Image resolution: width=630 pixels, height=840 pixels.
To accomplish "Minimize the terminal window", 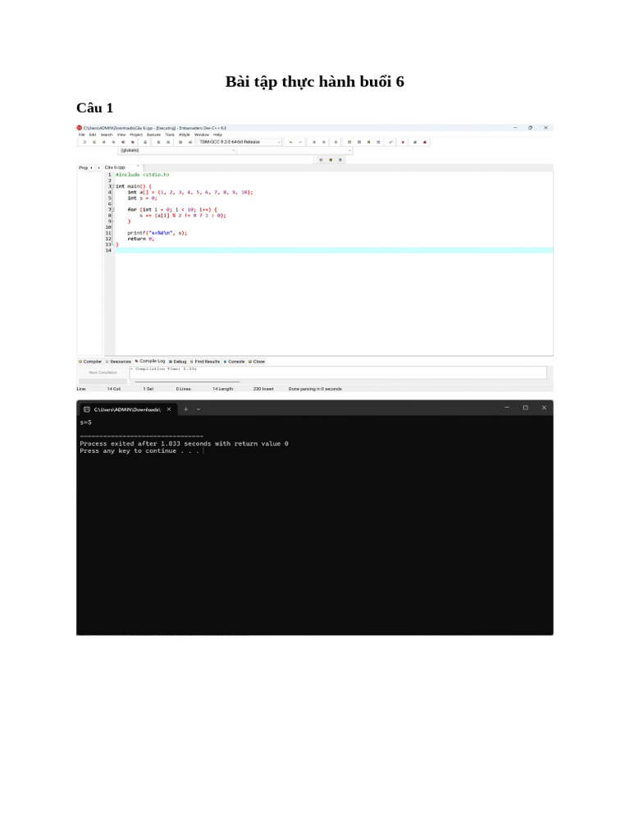I will [507, 408].
